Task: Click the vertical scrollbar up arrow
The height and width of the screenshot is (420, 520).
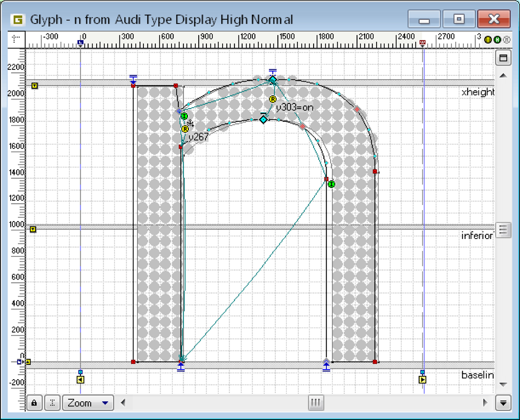Action: tap(503, 75)
